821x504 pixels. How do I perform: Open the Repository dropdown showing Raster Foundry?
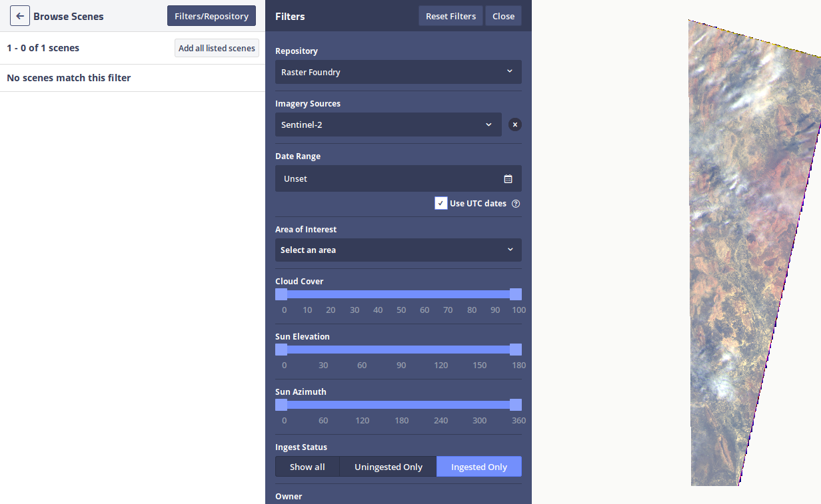click(399, 72)
